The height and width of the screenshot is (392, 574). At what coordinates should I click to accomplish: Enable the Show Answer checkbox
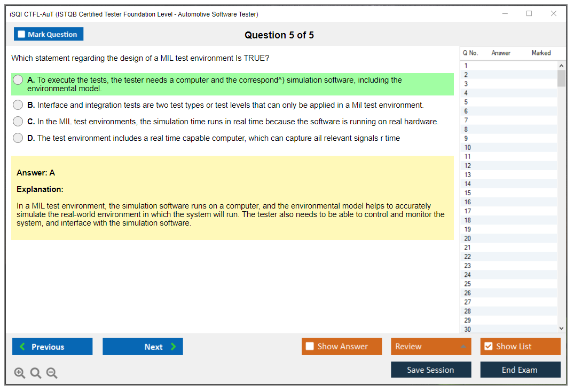(310, 347)
